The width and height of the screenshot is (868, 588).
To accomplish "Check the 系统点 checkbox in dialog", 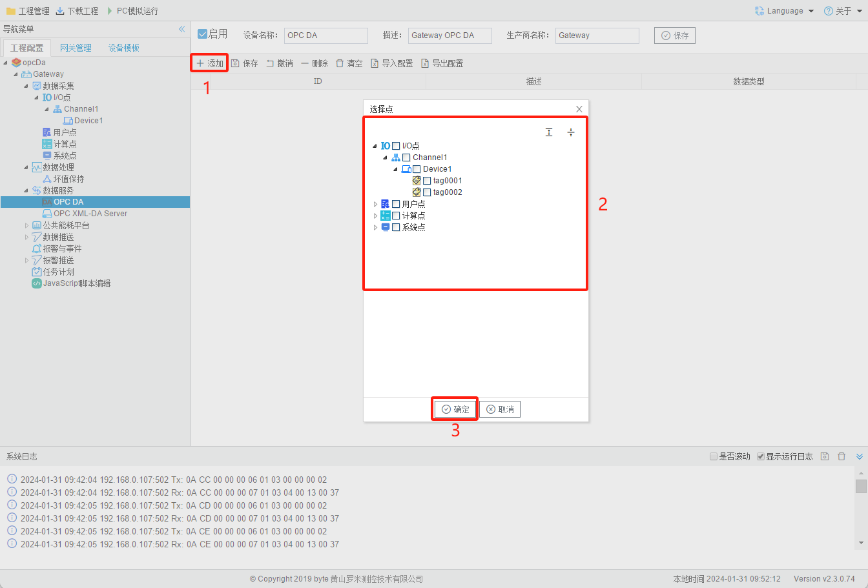I will coord(396,227).
